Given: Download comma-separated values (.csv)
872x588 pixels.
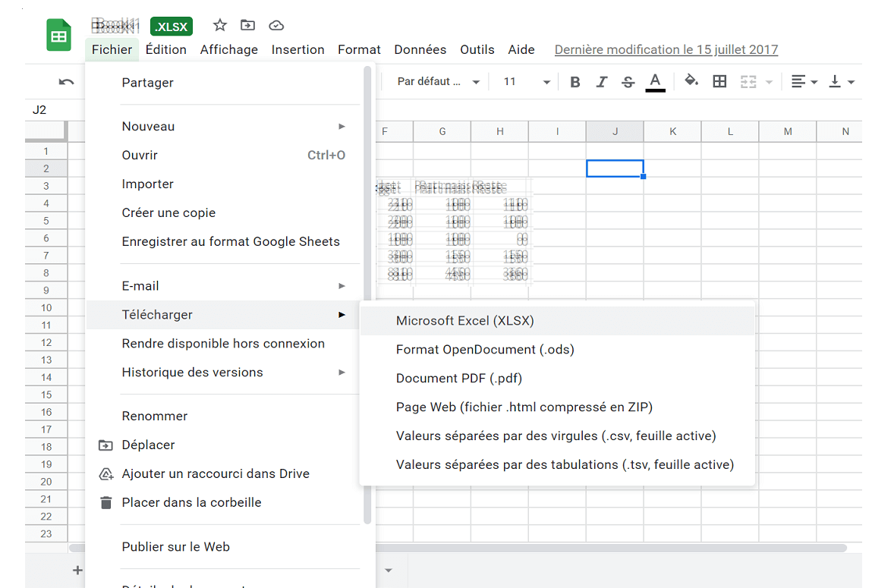Looking at the screenshot, I should point(557,435).
